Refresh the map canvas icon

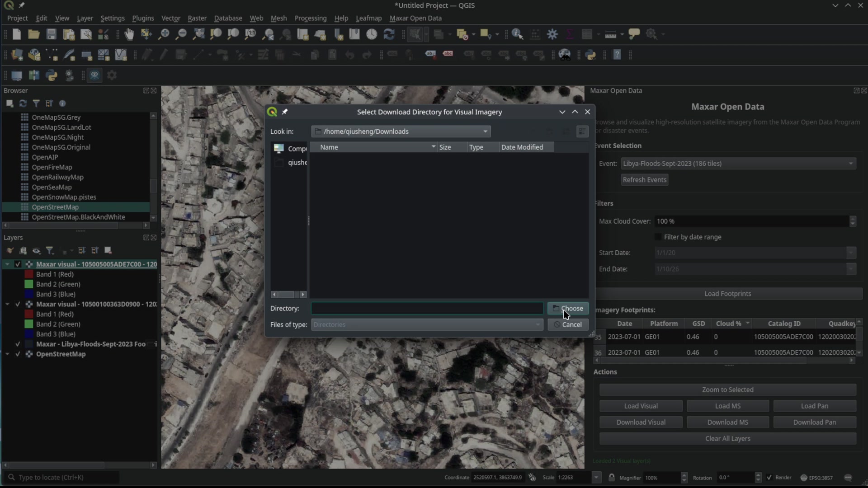click(389, 34)
